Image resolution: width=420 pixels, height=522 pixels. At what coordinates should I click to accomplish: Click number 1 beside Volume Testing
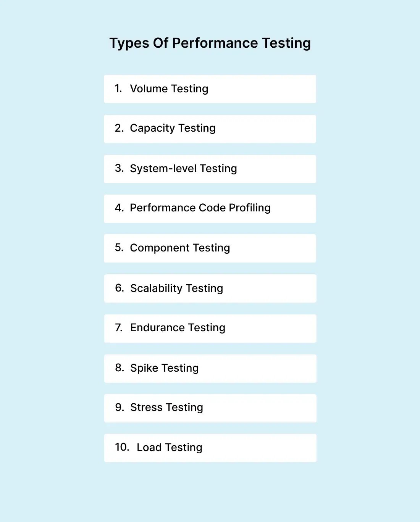pyautogui.click(x=118, y=89)
